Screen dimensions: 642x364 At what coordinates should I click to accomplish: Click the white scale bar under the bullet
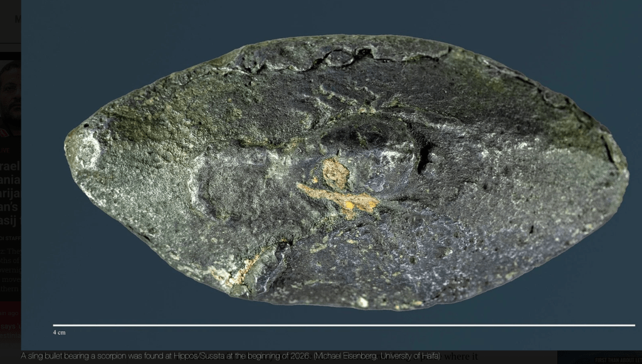click(344, 325)
